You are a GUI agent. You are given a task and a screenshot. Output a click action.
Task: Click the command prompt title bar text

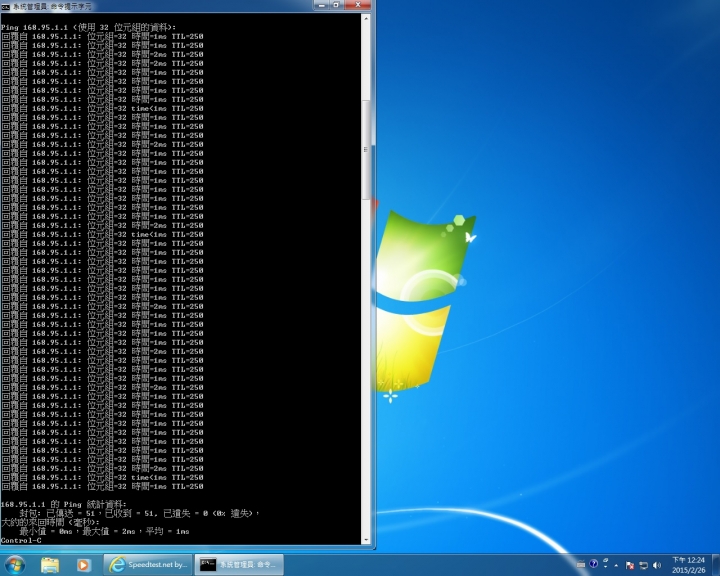pyautogui.click(x=52, y=6)
